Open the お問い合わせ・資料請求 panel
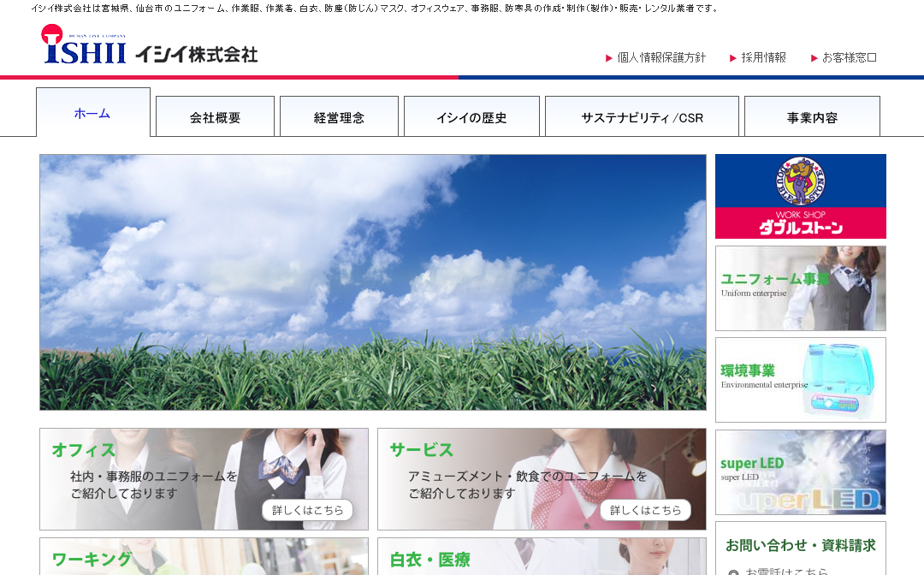The width and height of the screenshot is (924, 575). (x=800, y=545)
